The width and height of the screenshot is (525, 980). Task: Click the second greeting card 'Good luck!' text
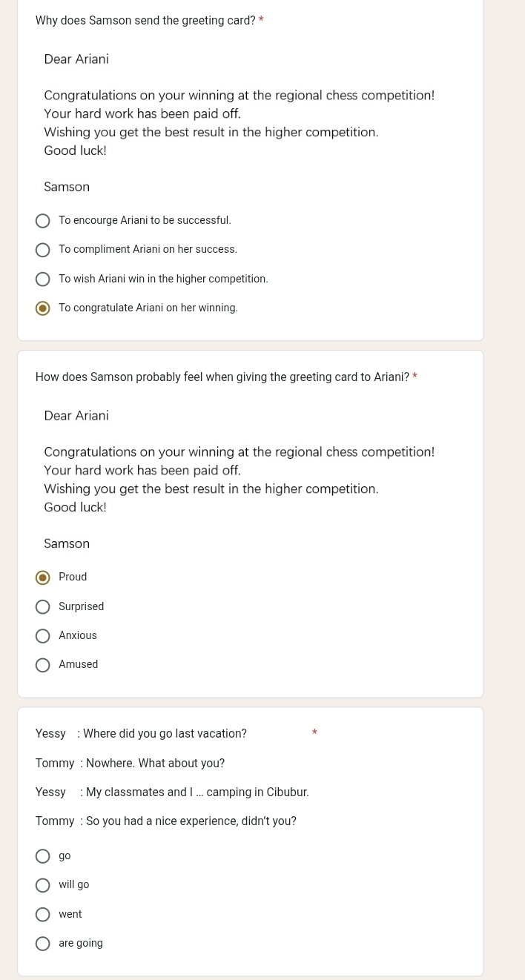(75, 508)
